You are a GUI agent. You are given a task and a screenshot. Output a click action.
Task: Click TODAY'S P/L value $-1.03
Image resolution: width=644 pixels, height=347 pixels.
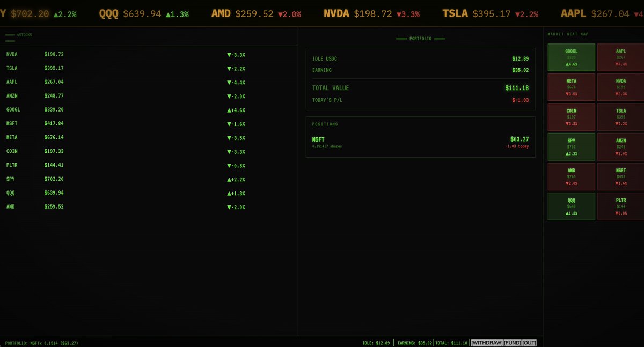click(519, 100)
